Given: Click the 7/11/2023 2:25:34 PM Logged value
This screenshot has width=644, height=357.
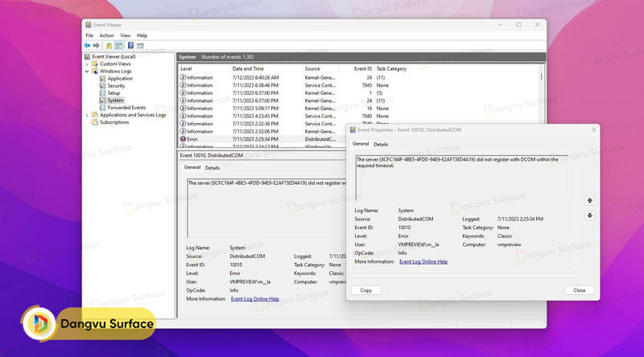Looking at the screenshot, I should 520,220.
